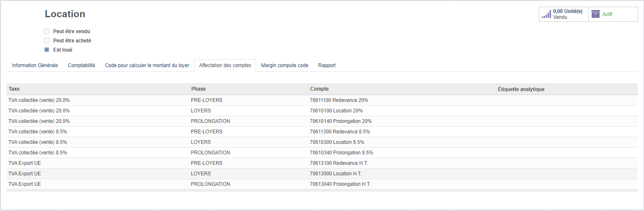
Task: Select the 70611100 Redevance 20% row
Action: coord(339,100)
